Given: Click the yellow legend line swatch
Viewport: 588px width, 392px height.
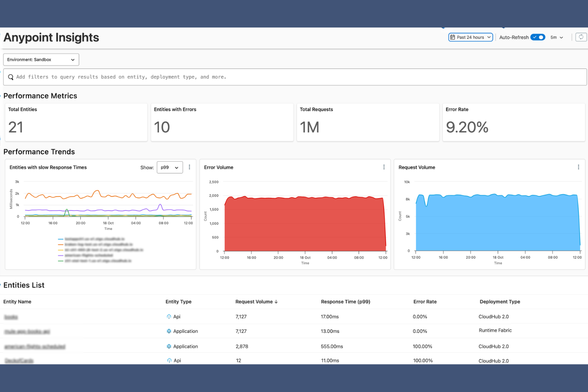Looking at the screenshot, I should tap(61, 250).
